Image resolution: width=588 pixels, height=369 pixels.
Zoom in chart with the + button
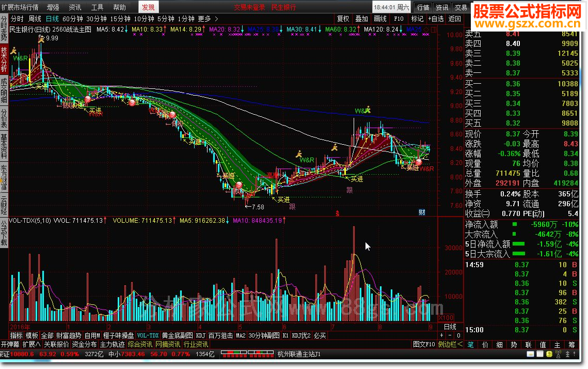coord(441,335)
